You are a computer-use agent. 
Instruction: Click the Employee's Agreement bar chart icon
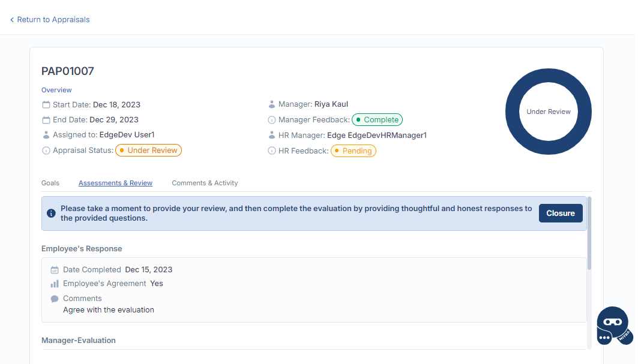point(55,284)
